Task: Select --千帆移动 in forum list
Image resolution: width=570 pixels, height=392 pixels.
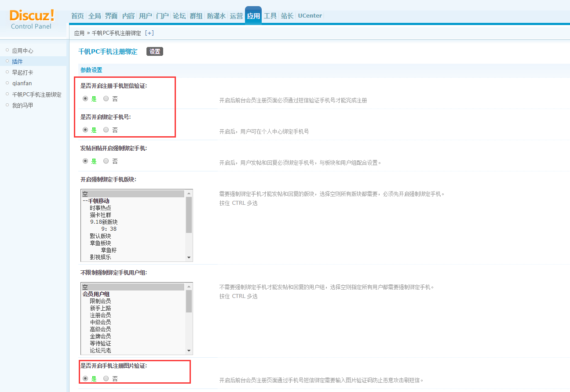Action: click(x=133, y=201)
